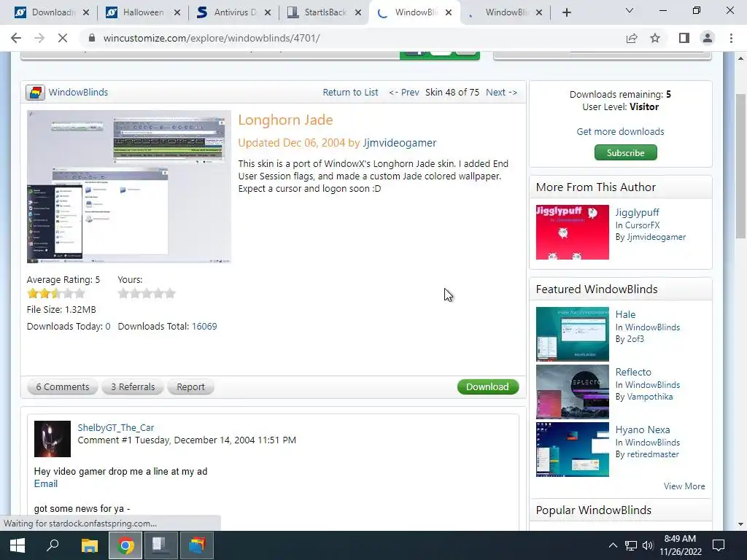Open the Hale skin link
Image resolution: width=747 pixels, height=560 pixels.
625,314
